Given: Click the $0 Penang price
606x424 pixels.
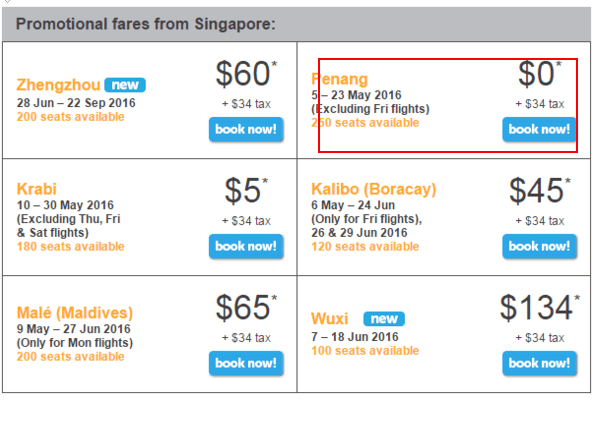Looking at the screenshot, I should (540, 73).
